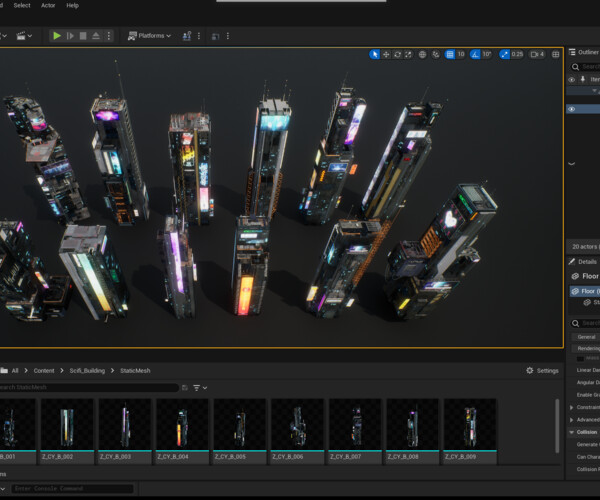The height and width of the screenshot is (500, 600).
Task: Toggle rotation snapping in viewport
Action: click(x=475, y=54)
